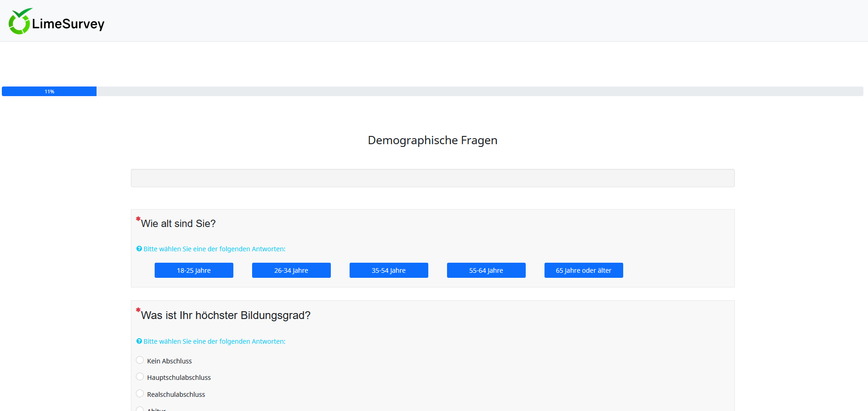The width and height of the screenshot is (868, 411).
Task: Click the question text Wie alt sind Sie?
Action: pyautogui.click(x=178, y=223)
